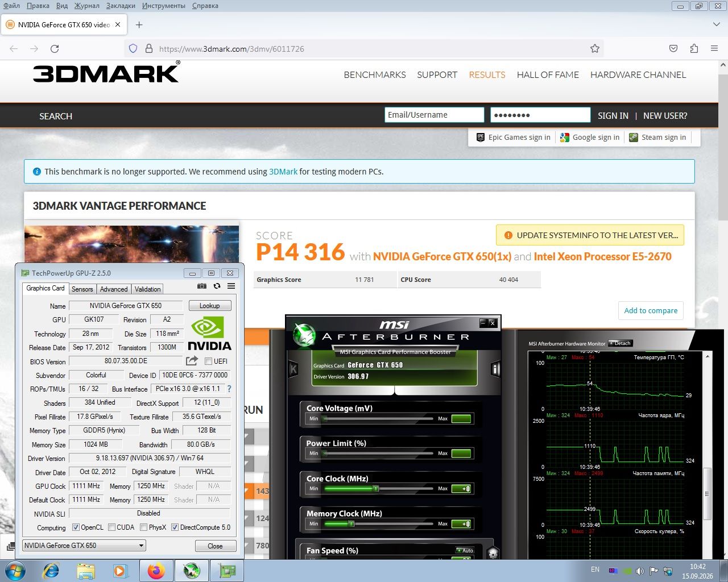The image size is (728, 582).
Task: Click SIGN IN on 3DMark page
Action: [x=613, y=115]
